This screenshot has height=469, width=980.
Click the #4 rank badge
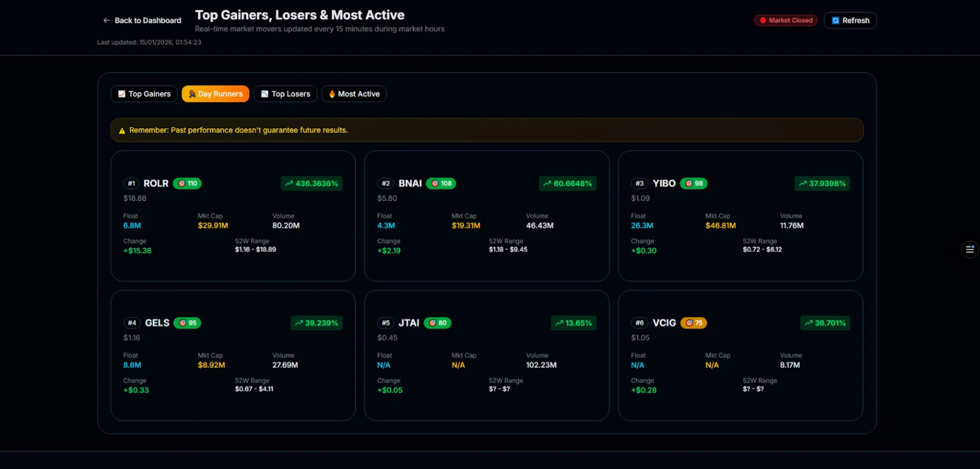point(132,322)
